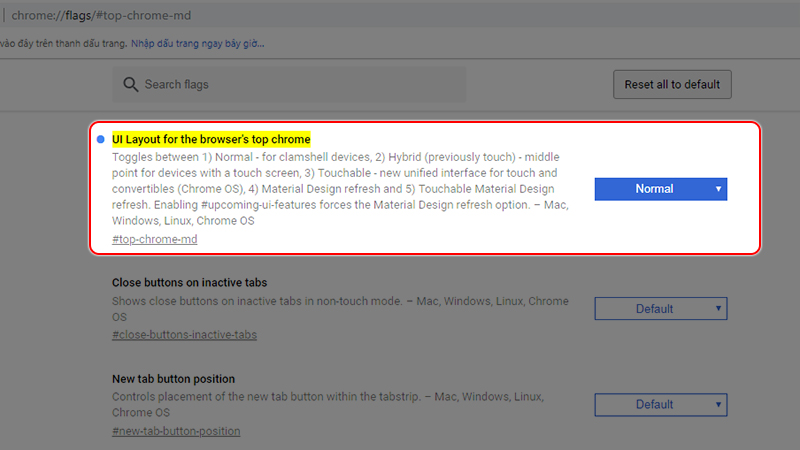Click the New tab button position heading
The height and width of the screenshot is (450, 800).
[173, 379]
